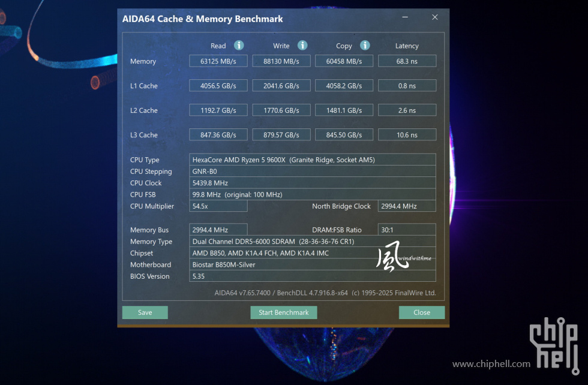Select Memory latency value 68.3 ns
The height and width of the screenshot is (385, 588).
coord(407,61)
